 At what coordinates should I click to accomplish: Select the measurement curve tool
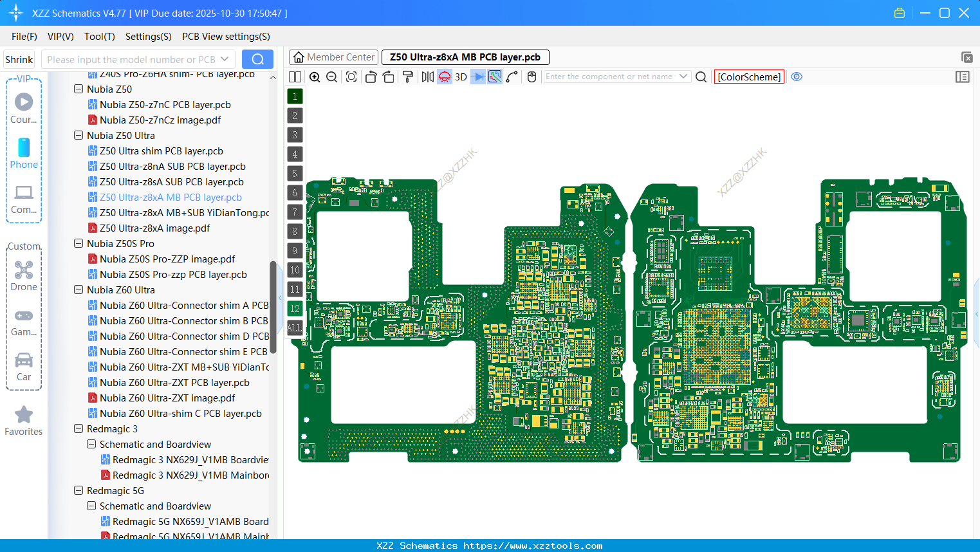513,77
